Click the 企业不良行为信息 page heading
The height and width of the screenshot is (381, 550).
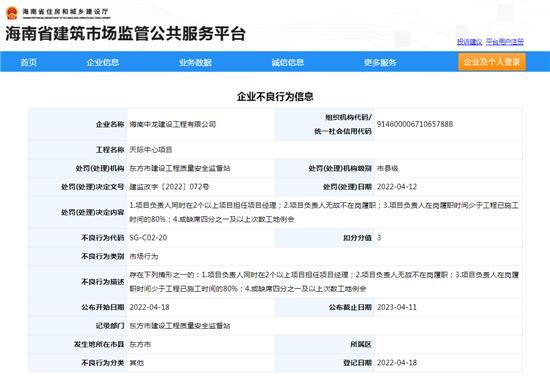click(x=275, y=96)
